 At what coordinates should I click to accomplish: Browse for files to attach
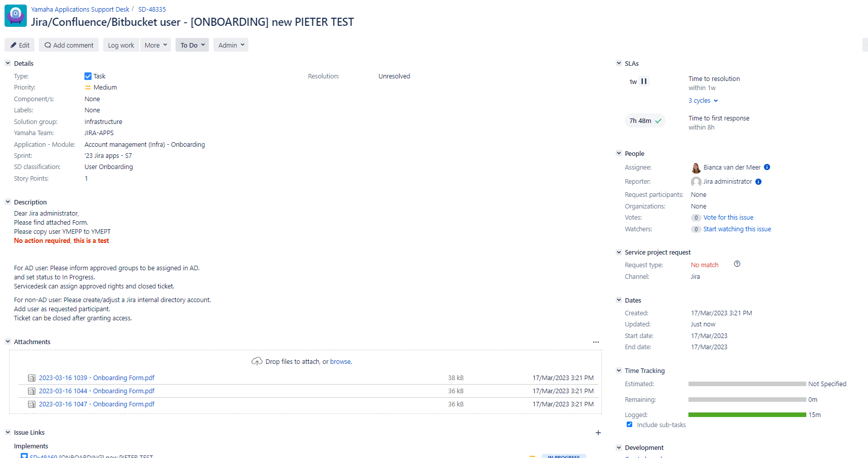[340, 362]
